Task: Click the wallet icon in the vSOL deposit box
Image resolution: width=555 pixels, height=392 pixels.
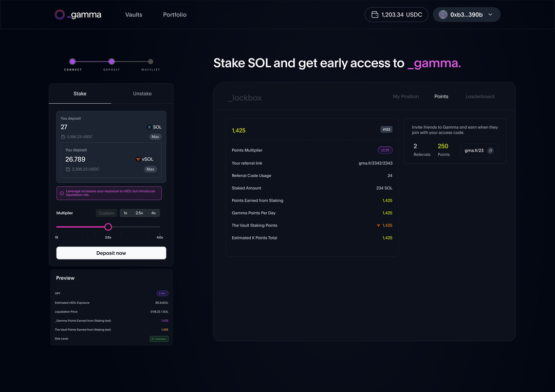Action: pos(68,169)
